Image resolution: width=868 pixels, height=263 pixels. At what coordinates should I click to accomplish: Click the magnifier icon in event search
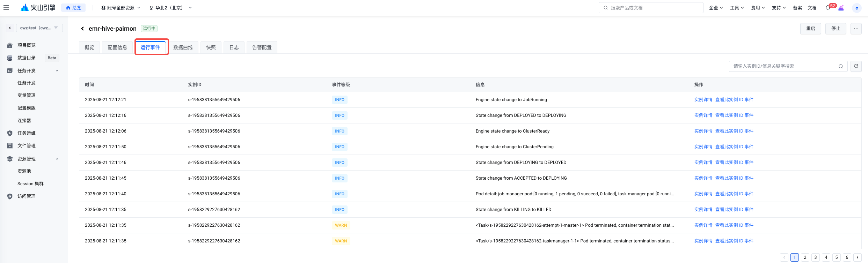(x=841, y=66)
